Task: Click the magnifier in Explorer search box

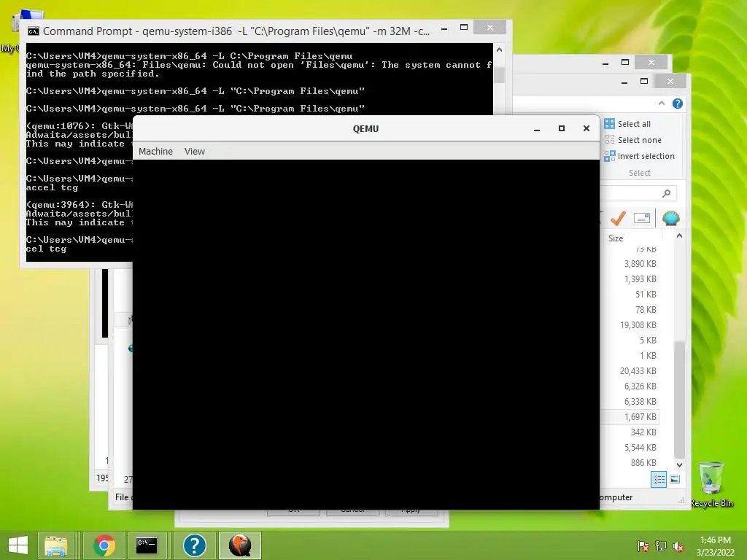Action: [x=666, y=192]
